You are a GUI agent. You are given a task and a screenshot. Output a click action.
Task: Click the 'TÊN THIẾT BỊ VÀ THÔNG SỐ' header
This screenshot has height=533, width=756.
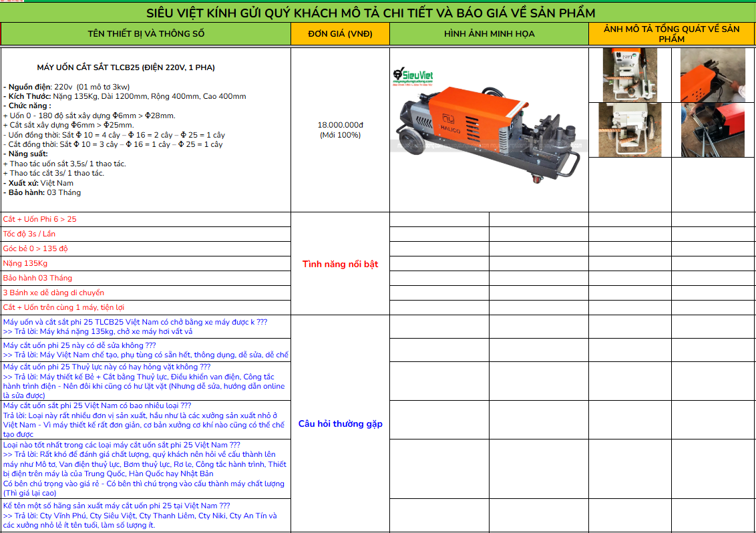[x=146, y=34]
